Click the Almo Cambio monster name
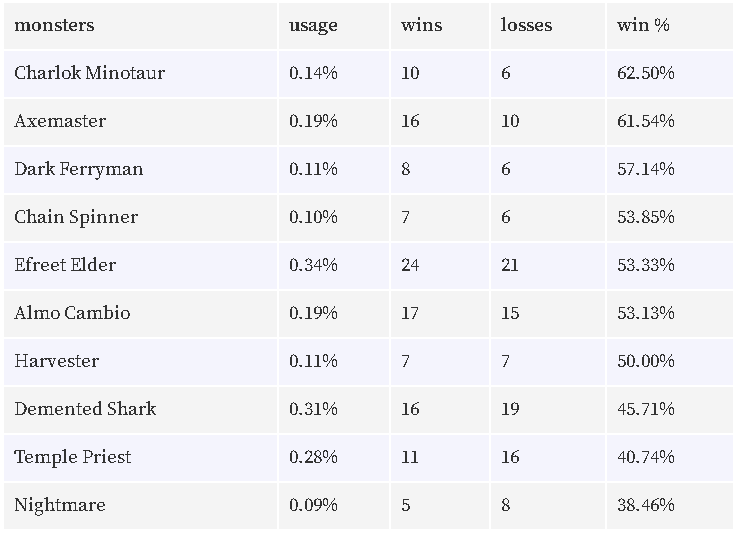 click(x=72, y=313)
